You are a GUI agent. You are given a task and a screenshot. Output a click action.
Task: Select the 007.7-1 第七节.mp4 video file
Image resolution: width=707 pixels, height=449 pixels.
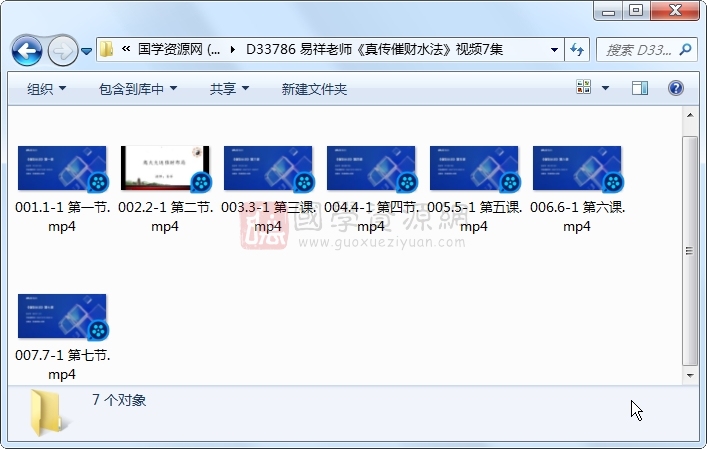(x=62, y=316)
